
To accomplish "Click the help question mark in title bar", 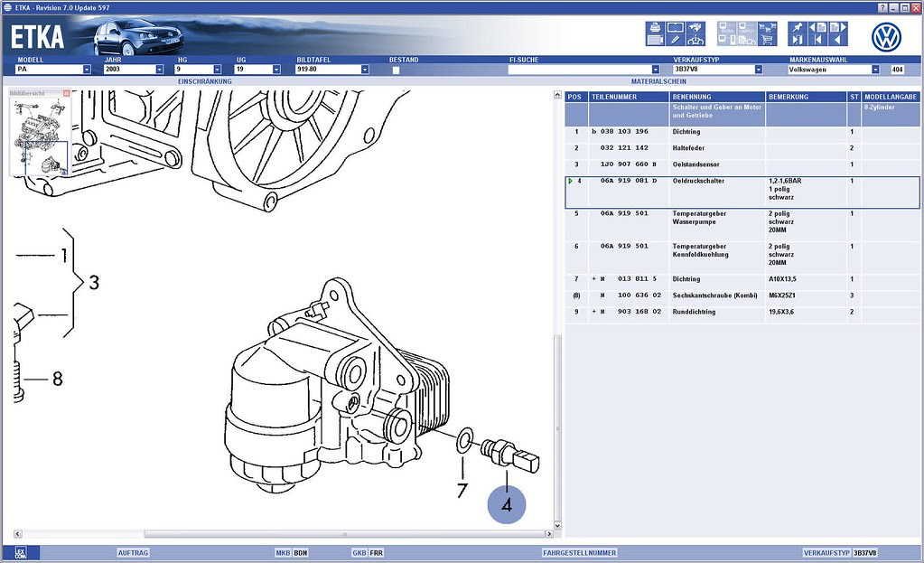I will (882, 7).
